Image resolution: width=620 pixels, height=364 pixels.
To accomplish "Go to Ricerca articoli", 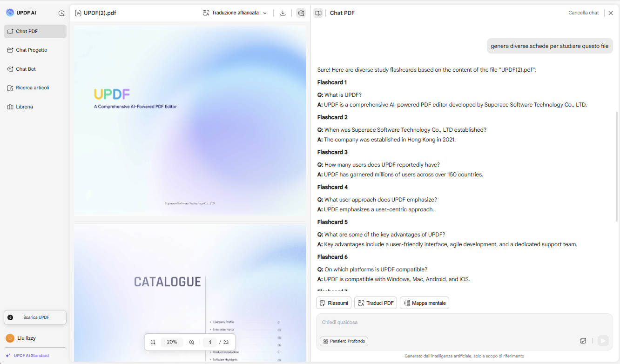I will 35,88.
